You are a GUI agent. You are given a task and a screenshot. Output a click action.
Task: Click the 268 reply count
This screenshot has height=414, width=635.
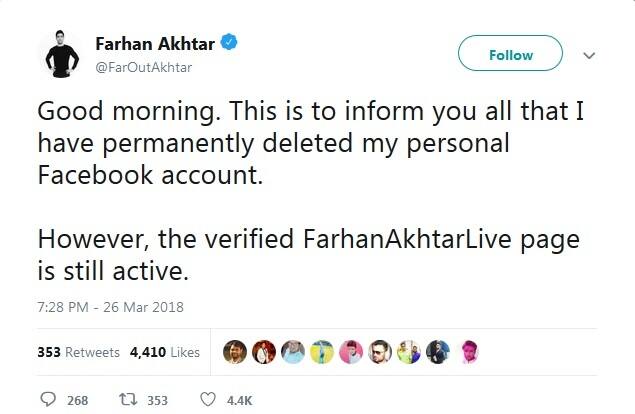point(77,400)
